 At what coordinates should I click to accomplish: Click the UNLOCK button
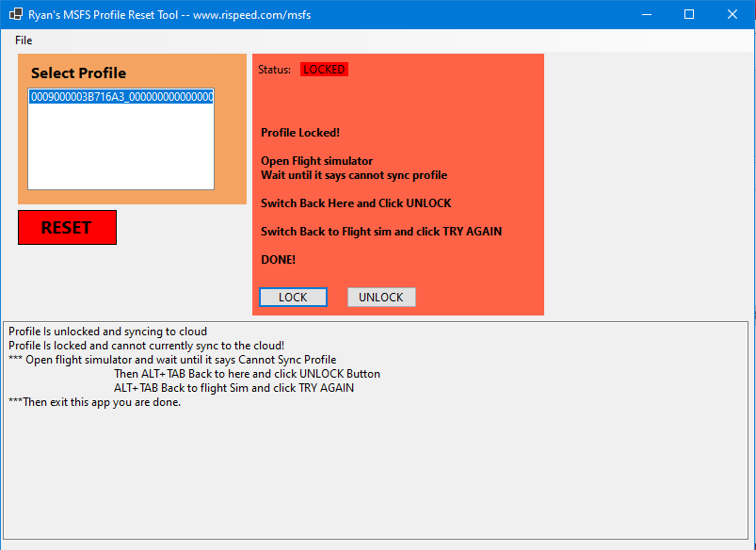(x=381, y=298)
